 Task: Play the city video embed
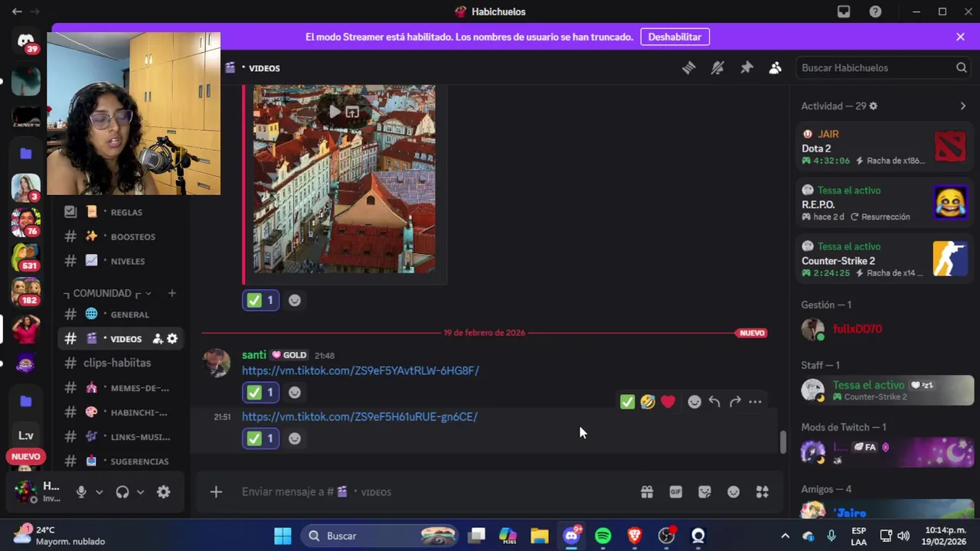pyautogui.click(x=335, y=112)
